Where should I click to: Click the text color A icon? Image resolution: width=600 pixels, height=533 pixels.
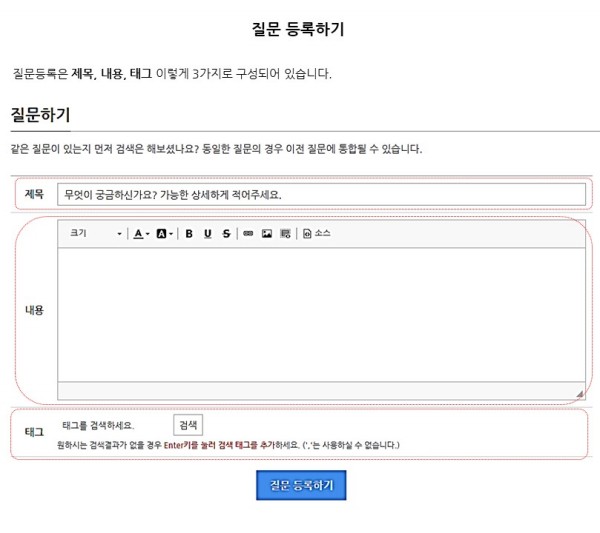pos(138,233)
